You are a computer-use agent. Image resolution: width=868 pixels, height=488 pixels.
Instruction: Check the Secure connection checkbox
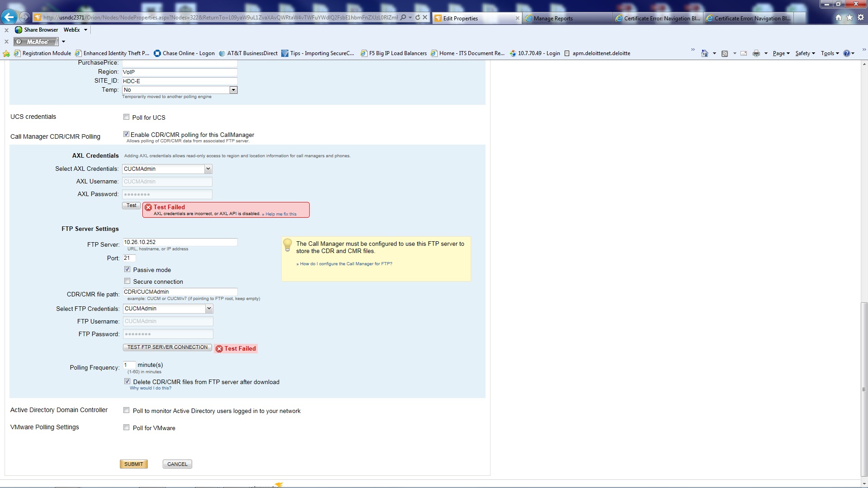(127, 281)
